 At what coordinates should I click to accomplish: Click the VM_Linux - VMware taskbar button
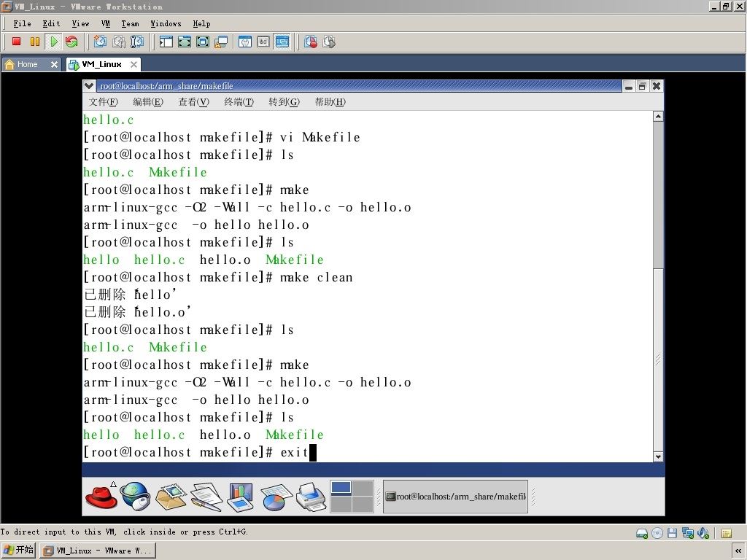pyautogui.click(x=98, y=551)
